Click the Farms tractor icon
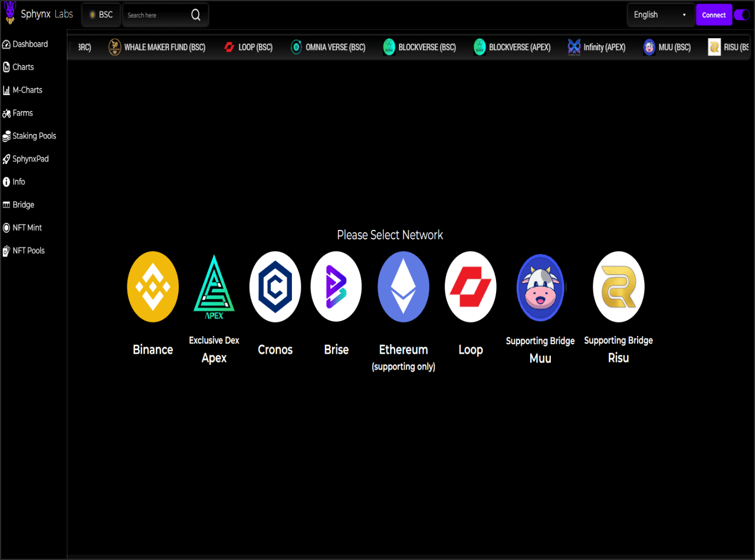Image resolution: width=755 pixels, height=560 pixels. 6,113
